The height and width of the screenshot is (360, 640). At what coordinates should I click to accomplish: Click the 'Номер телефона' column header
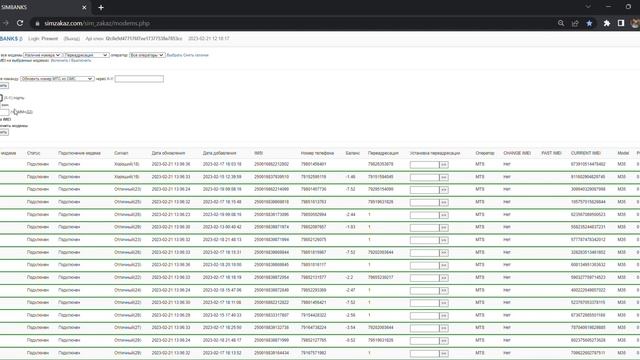coord(317,153)
